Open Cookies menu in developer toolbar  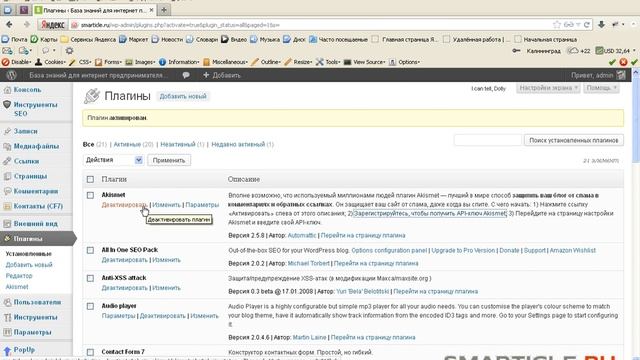(x=50, y=62)
